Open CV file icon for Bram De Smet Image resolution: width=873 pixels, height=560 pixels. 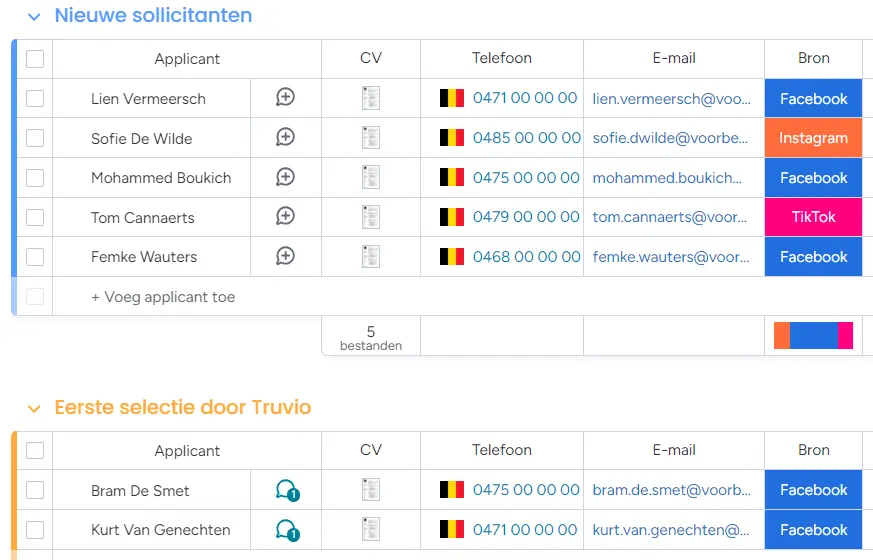(x=371, y=490)
